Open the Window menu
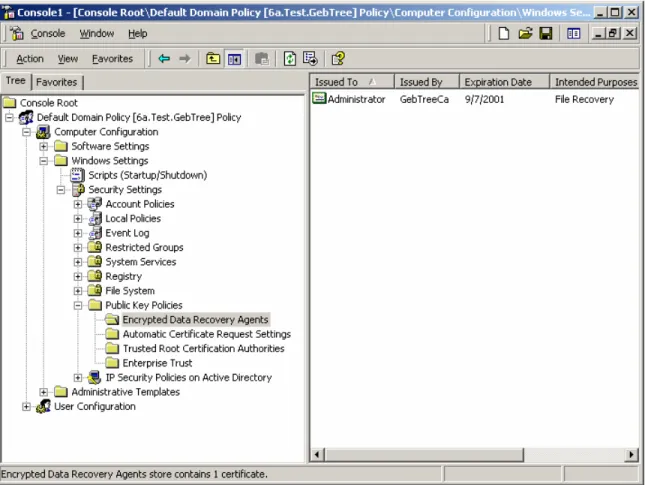Screen dimensions: 645x485 tap(97, 33)
